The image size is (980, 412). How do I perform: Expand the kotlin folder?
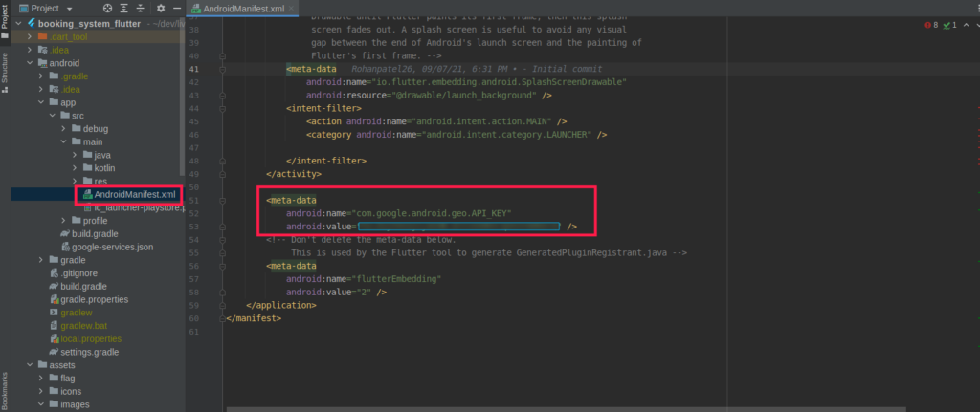76,168
